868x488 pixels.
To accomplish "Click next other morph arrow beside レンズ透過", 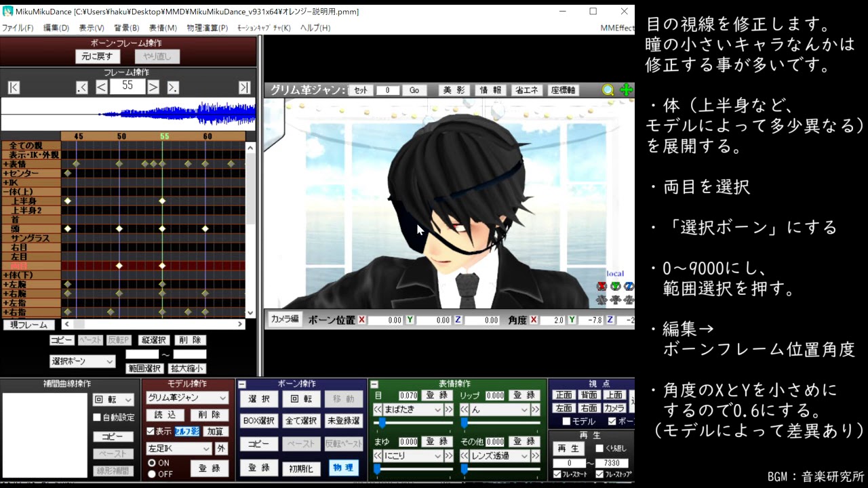I will click(x=535, y=456).
